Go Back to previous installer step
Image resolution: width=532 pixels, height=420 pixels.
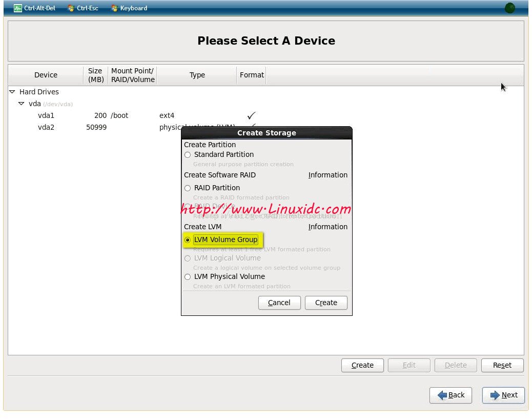(451, 395)
